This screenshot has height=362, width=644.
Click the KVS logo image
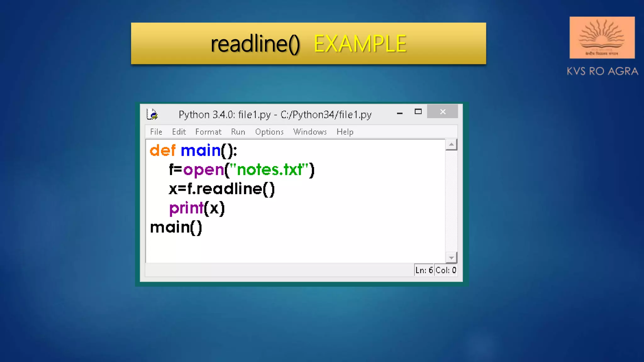(x=602, y=38)
